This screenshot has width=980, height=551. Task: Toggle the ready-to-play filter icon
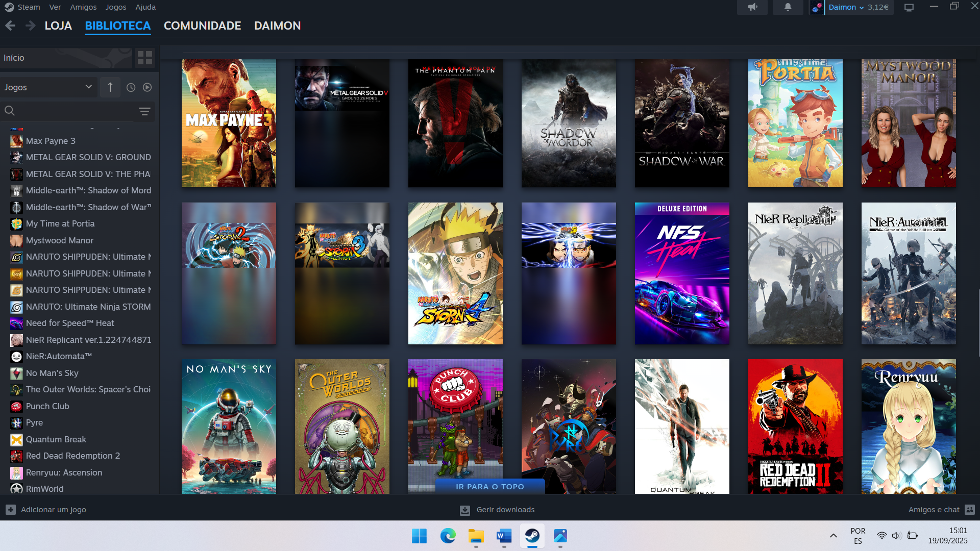147,87
